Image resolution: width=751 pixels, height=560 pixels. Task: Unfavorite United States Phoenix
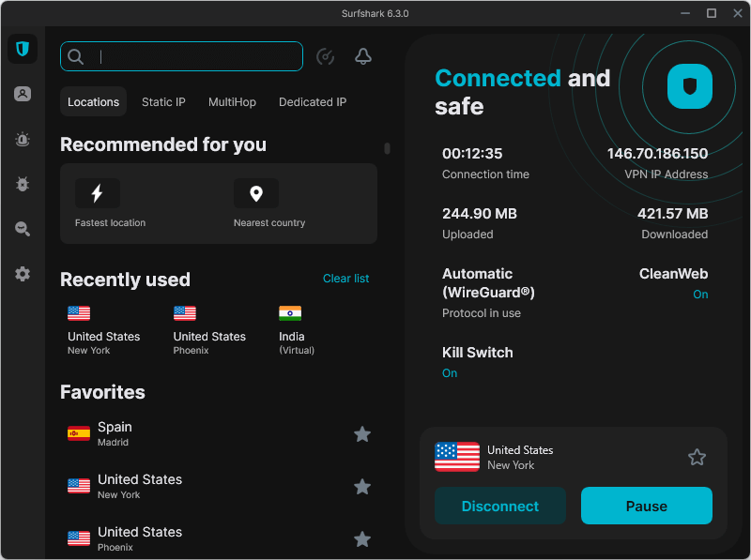pos(362,539)
